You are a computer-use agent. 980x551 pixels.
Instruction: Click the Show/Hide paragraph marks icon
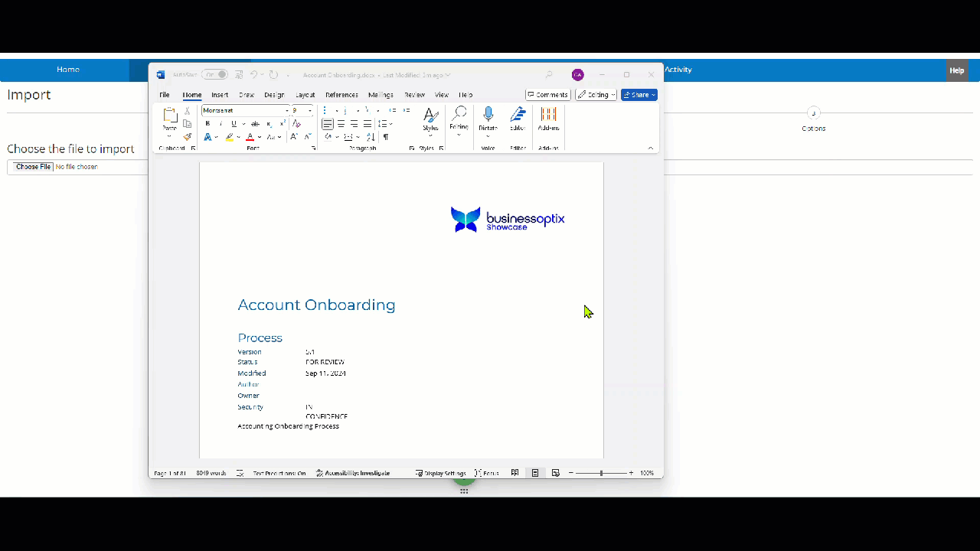tap(386, 137)
